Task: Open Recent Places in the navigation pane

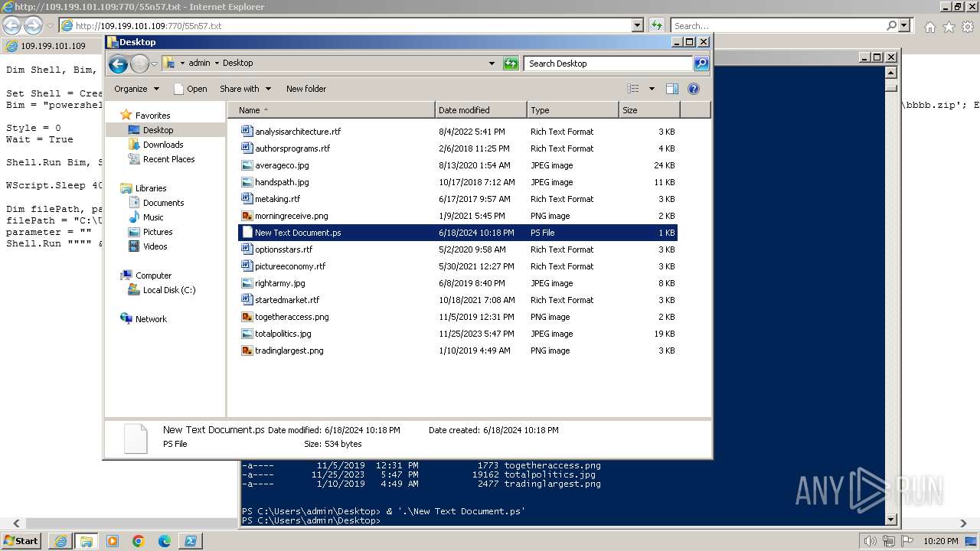Action: (x=168, y=159)
